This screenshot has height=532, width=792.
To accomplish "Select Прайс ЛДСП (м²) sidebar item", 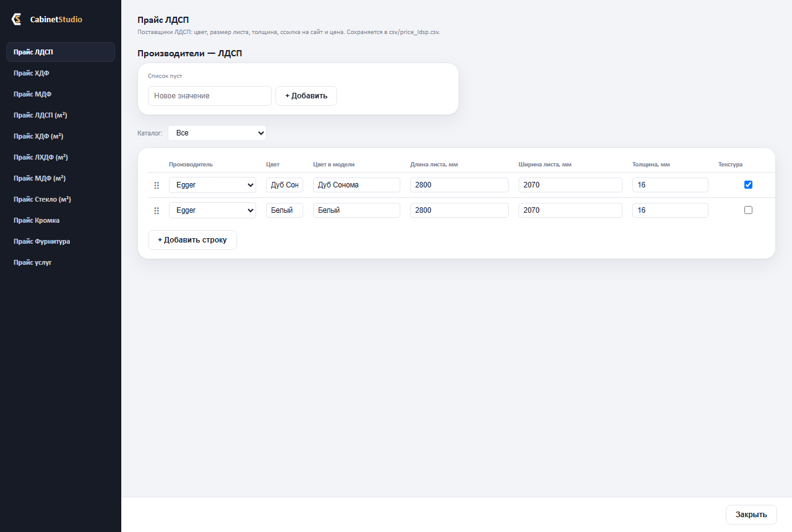I will [61, 115].
